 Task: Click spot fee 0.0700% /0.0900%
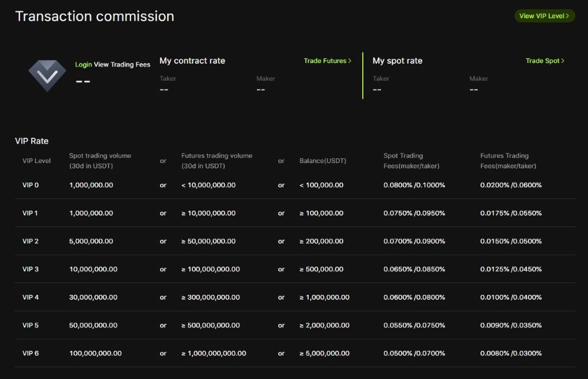(x=414, y=241)
